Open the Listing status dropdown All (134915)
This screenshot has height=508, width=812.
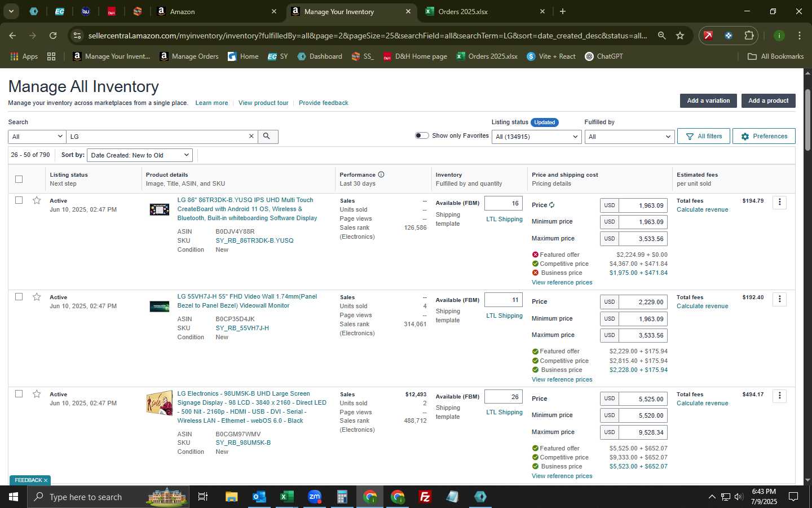coord(536,137)
